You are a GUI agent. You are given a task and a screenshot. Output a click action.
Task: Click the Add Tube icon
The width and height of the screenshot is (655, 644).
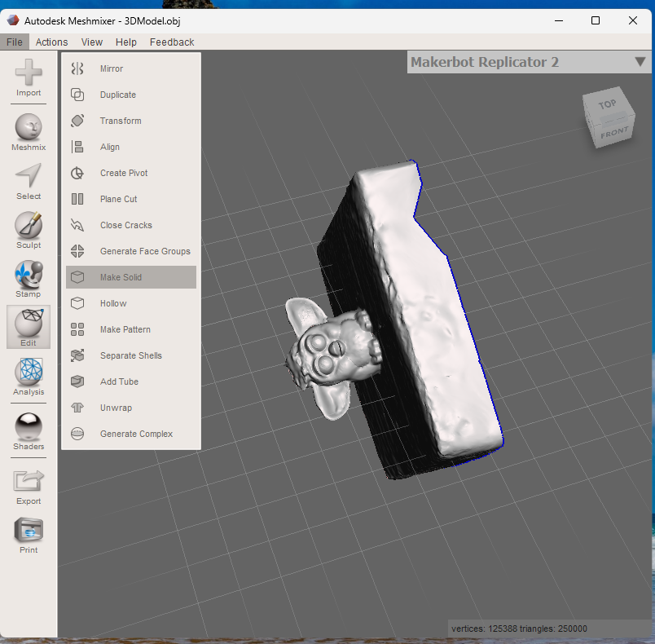[x=77, y=382]
